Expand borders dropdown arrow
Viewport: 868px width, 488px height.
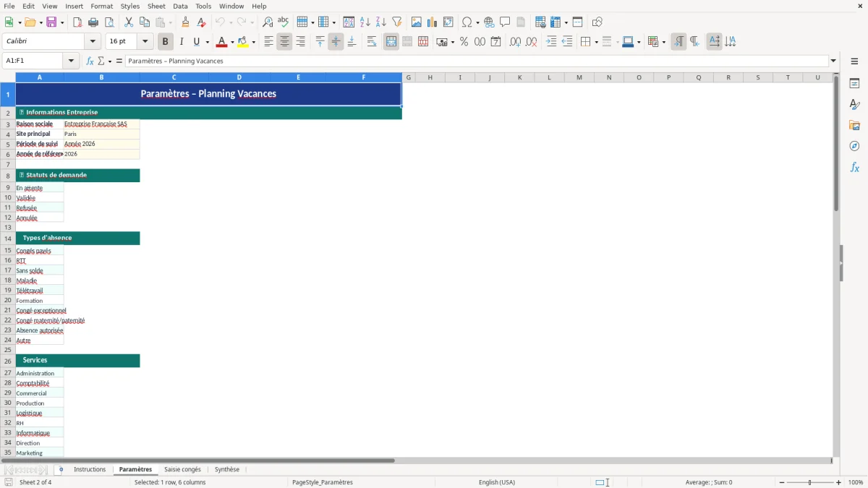point(595,42)
